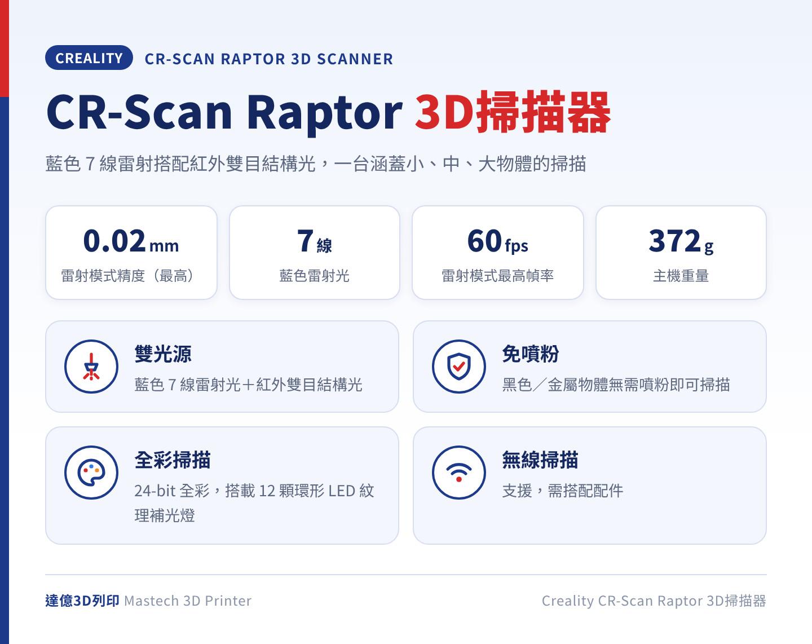The width and height of the screenshot is (812, 644).
Task: Click the shield checkmark icon for 免噴粉
Action: 459,367
